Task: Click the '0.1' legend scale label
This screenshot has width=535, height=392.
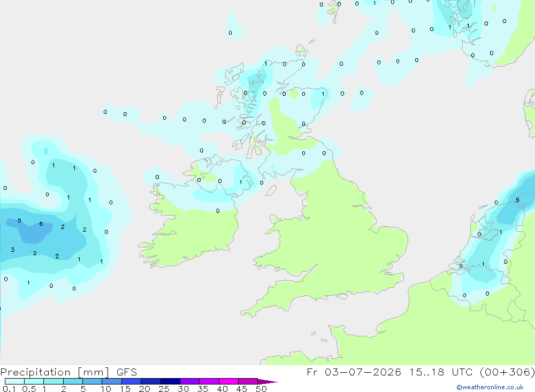Action: pos(9,389)
